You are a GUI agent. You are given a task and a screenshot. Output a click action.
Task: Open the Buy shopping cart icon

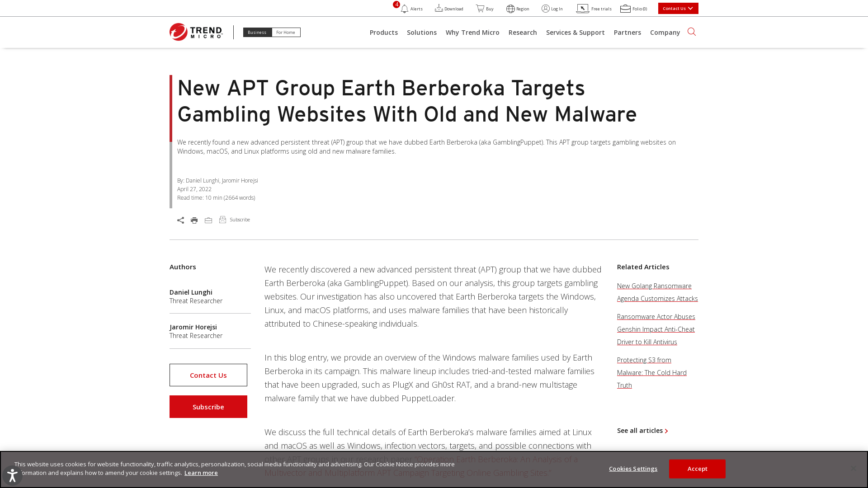pos(480,8)
